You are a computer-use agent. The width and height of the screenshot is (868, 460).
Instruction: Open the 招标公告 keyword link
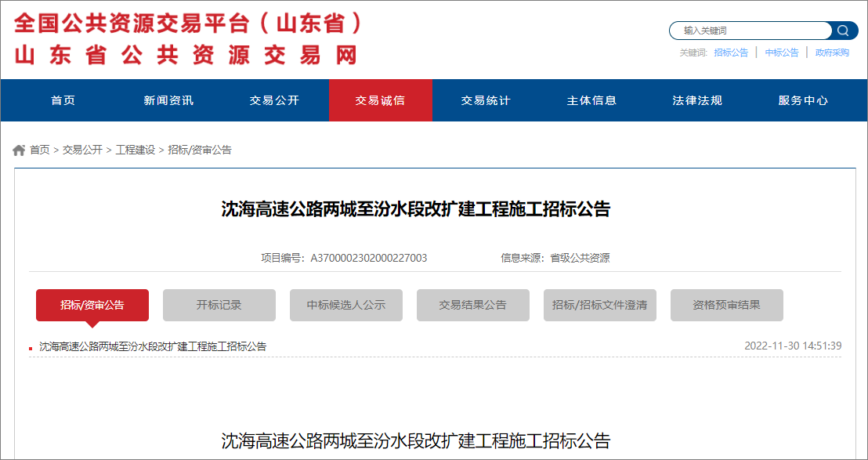click(x=731, y=53)
